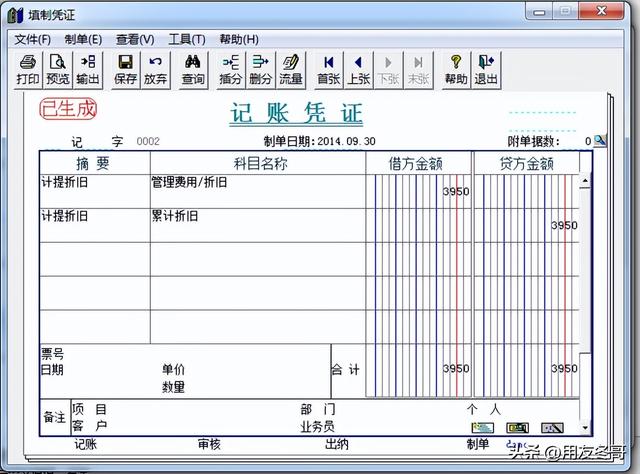Go to previous voucher 上张
Viewport: 640px width, 474px height.
pos(358,70)
